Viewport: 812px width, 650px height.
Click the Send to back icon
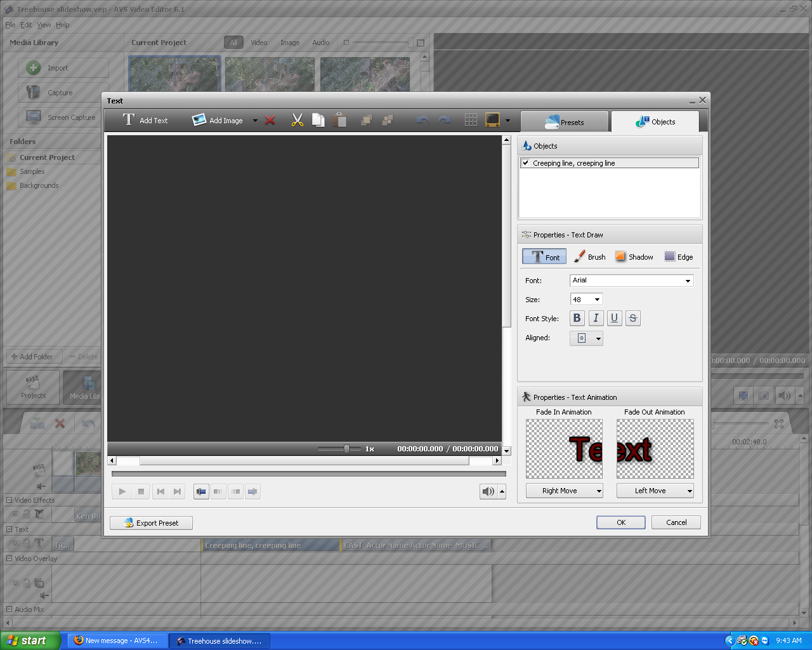388,120
